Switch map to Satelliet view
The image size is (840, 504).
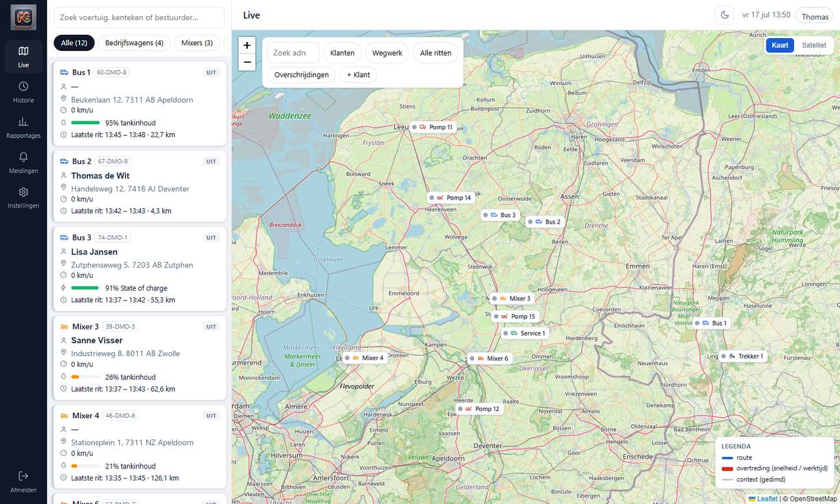pyautogui.click(x=814, y=45)
